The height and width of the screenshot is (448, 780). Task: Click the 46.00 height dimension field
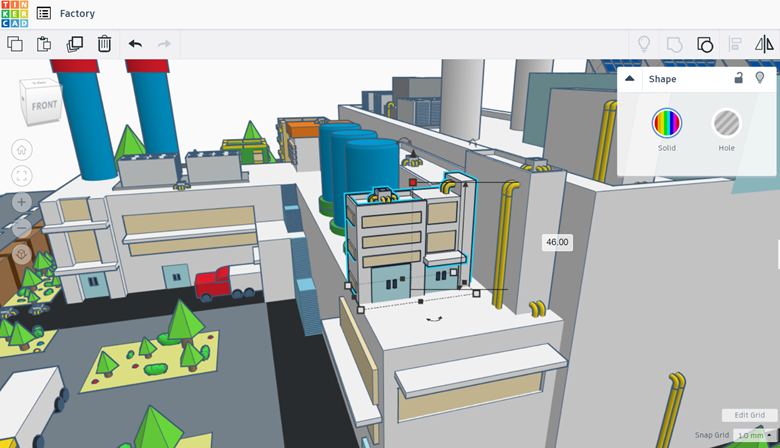pyautogui.click(x=557, y=242)
